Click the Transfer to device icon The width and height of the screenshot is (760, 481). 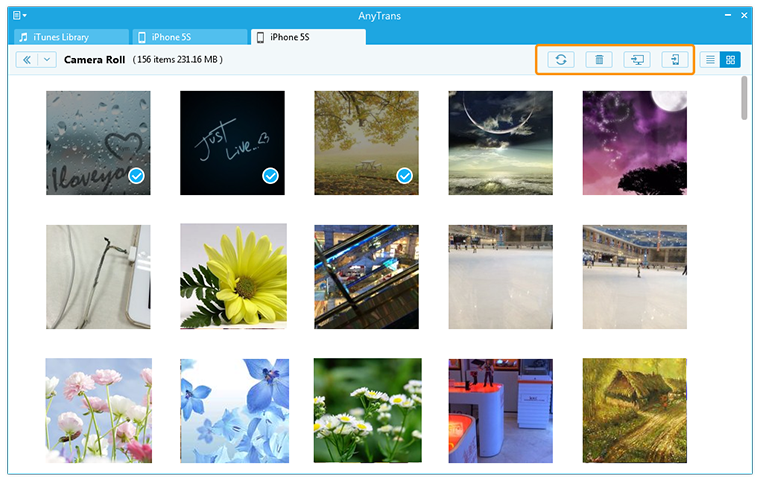point(676,60)
